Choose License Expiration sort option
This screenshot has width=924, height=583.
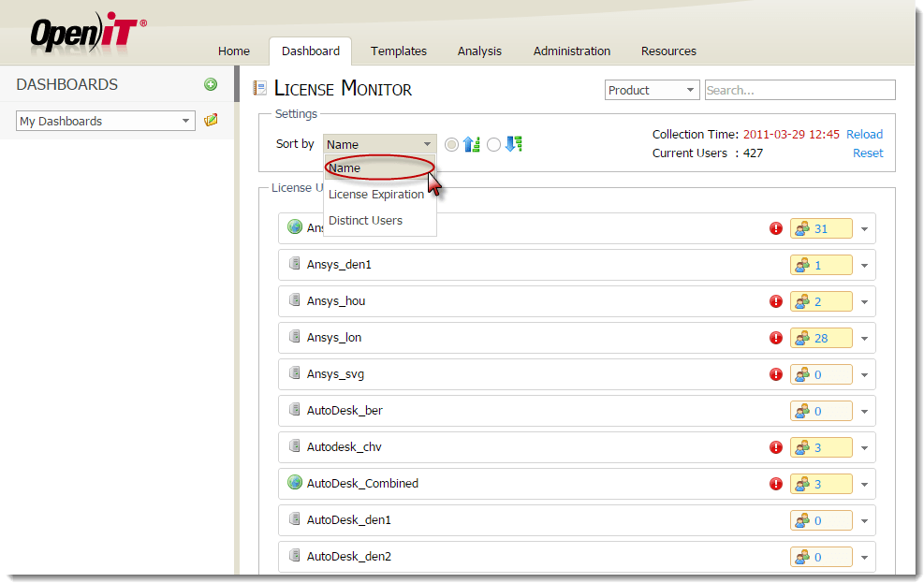(379, 195)
